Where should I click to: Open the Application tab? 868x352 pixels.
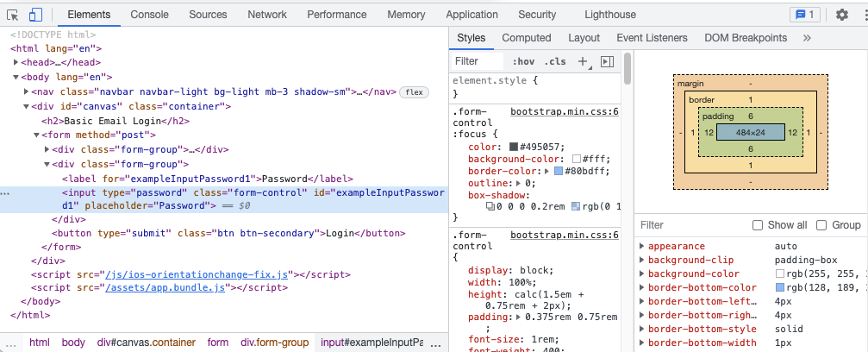click(471, 15)
